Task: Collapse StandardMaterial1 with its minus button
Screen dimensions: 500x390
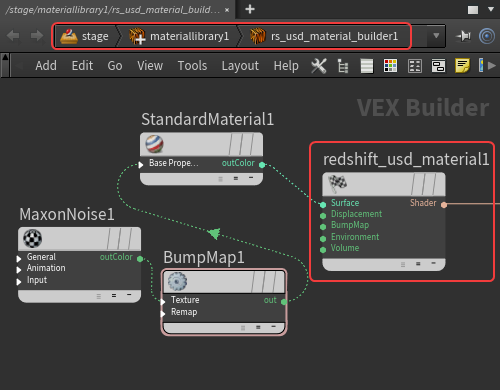Action: (251, 178)
